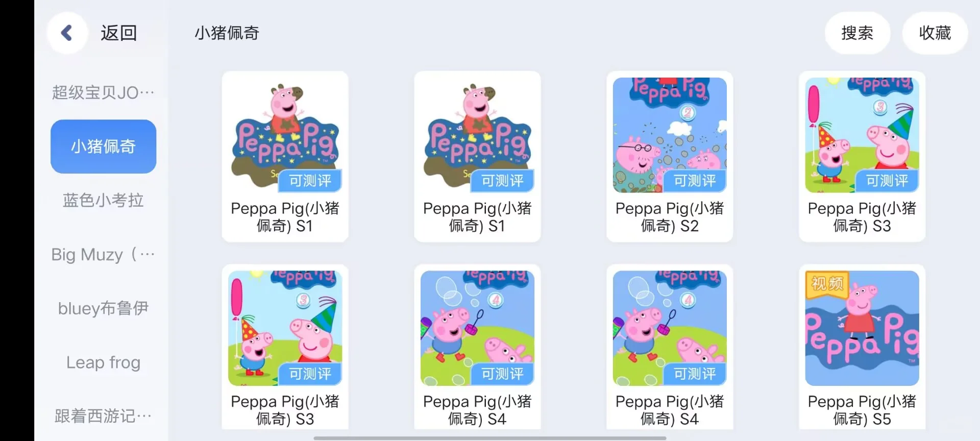Tap 可测评 badge on S2 cover
The image size is (980, 441).
pyautogui.click(x=695, y=181)
